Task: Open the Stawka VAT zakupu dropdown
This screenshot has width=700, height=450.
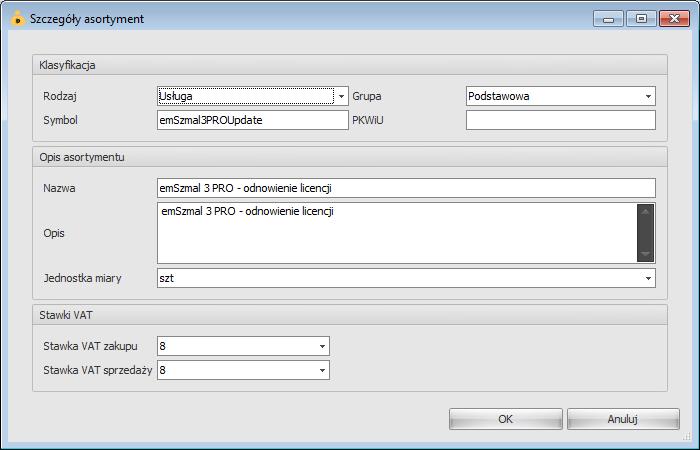Action: (x=243, y=346)
